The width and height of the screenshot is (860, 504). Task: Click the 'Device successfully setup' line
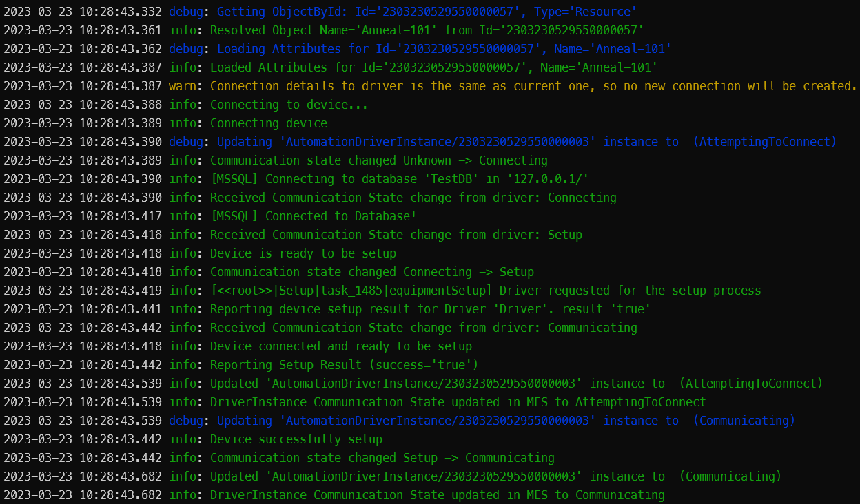click(193, 439)
